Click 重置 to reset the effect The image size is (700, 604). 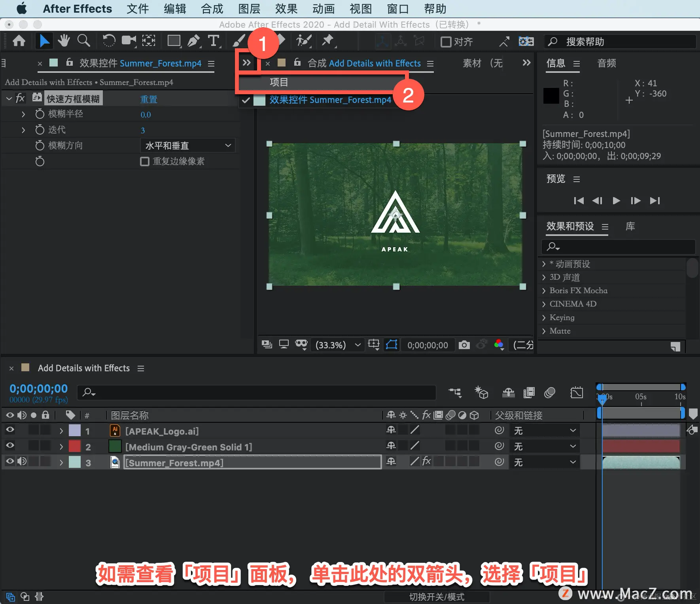point(149,99)
